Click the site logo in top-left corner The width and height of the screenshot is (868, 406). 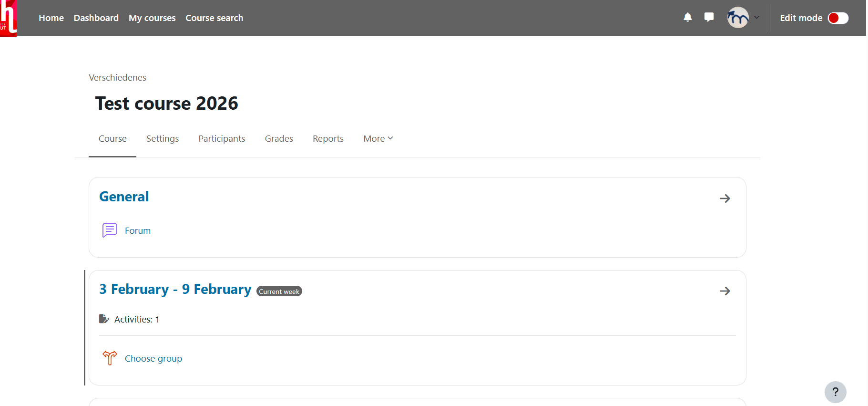tap(9, 18)
